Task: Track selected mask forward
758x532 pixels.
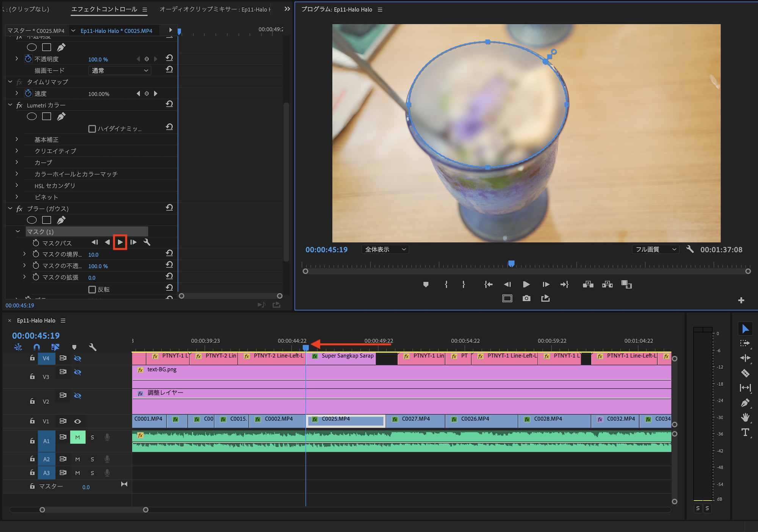Action: click(x=120, y=242)
